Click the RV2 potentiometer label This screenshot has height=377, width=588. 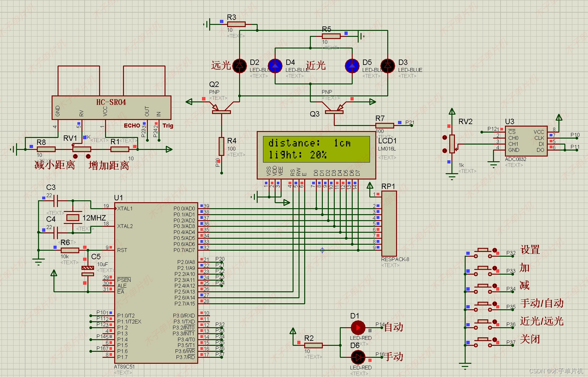(465, 122)
